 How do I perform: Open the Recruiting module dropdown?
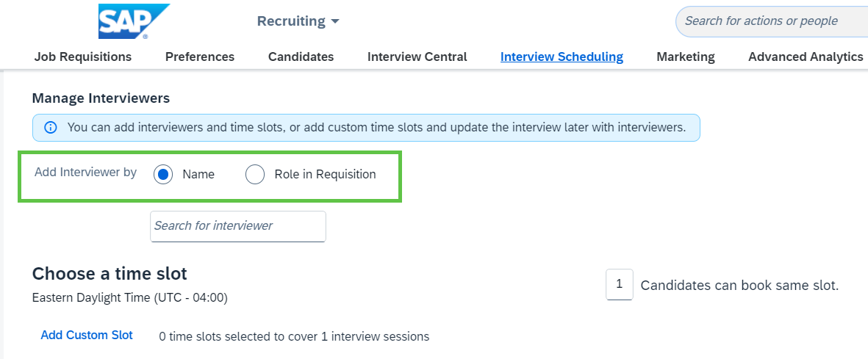coord(298,21)
